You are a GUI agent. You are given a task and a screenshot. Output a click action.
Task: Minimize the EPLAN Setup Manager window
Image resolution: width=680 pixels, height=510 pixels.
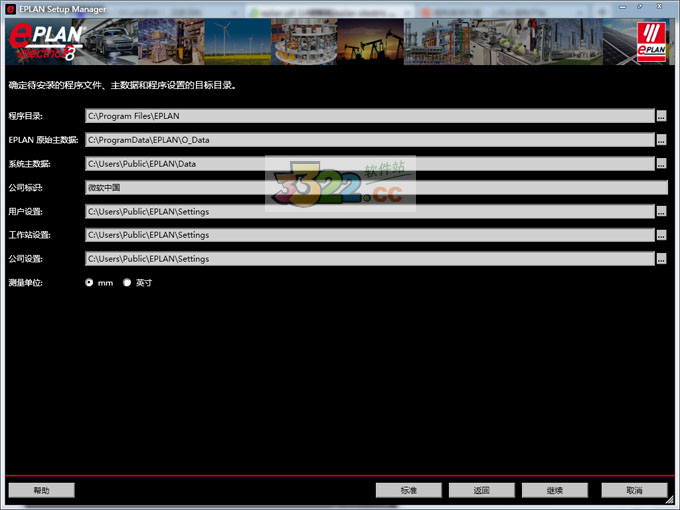point(623,7)
